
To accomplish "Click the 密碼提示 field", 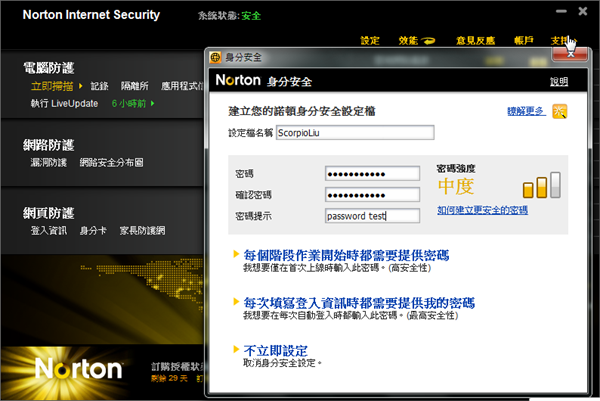I will click(372, 216).
